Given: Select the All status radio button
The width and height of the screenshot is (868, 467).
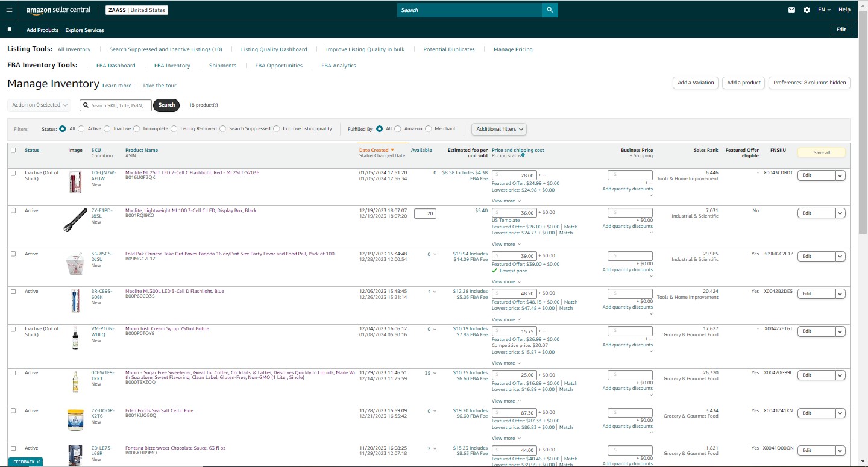Looking at the screenshot, I should point(63,129).
